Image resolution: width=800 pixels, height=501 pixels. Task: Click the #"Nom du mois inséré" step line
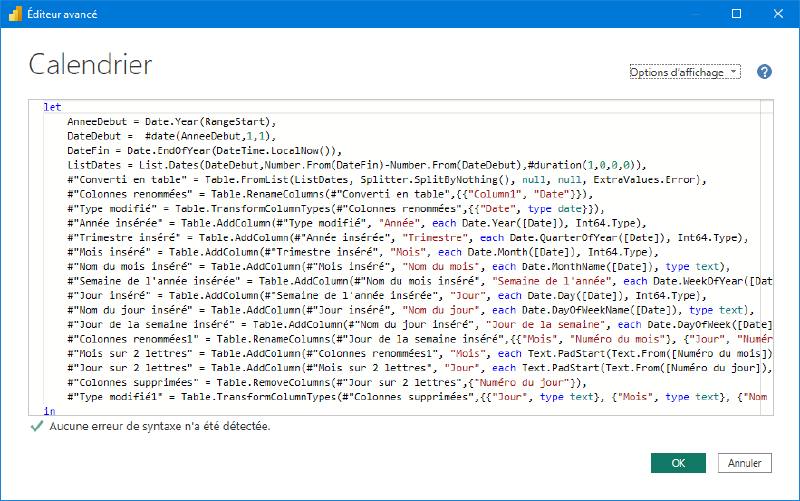pyautogui.click(x=398, y=266)
